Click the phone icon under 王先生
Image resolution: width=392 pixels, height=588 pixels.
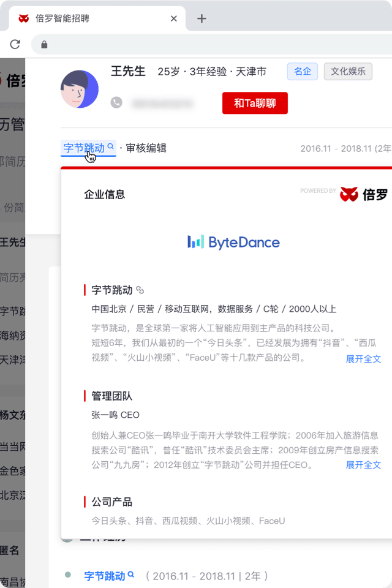pos(116,102)
